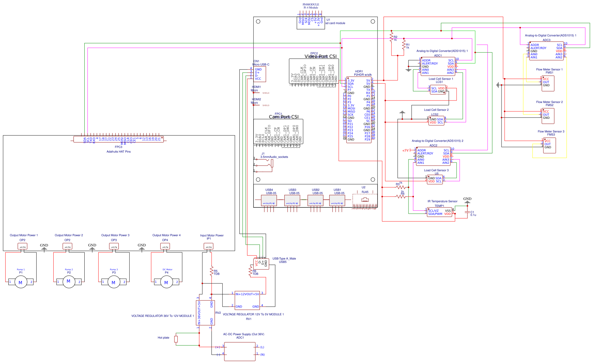Select resistor R2 near the header
593x364 pixels.
(391, 37)
